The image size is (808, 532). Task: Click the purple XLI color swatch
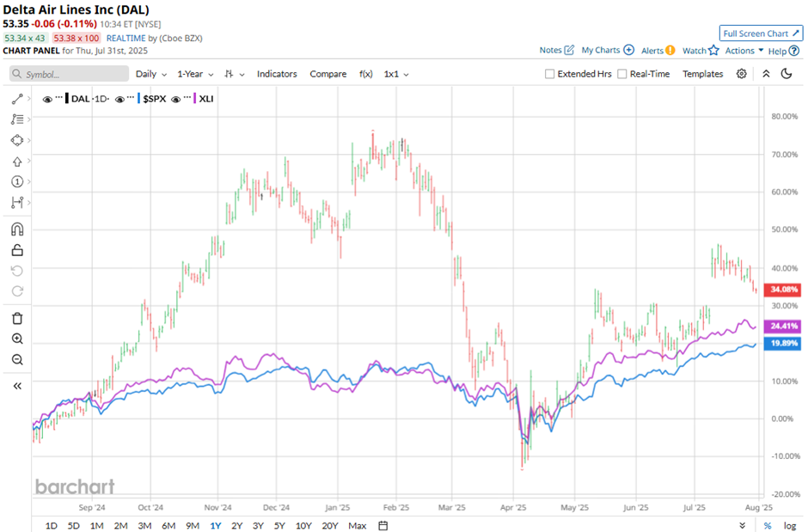tap(195, 99)
